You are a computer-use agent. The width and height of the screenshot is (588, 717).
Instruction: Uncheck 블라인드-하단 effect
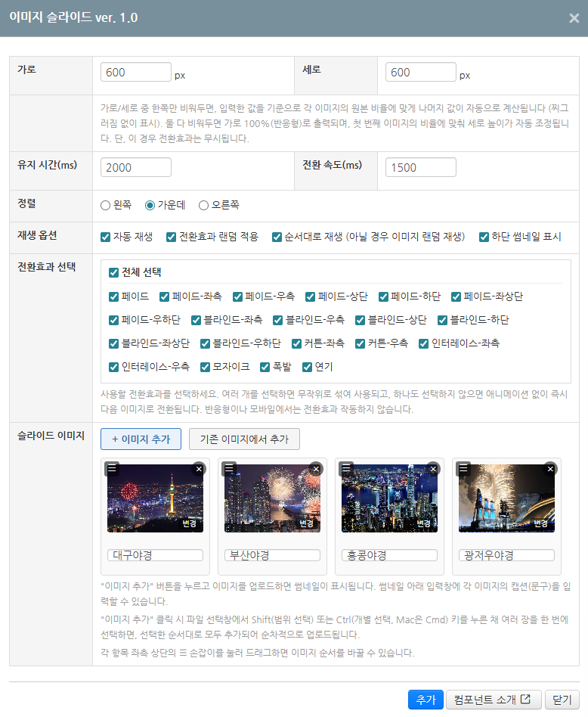[442, 320]
